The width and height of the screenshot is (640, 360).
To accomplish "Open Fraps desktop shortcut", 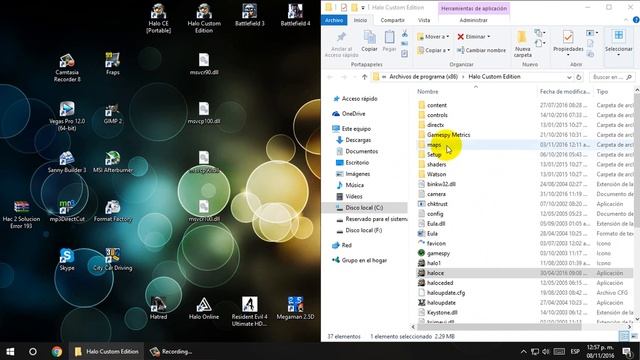I will [x=113, y=64].
